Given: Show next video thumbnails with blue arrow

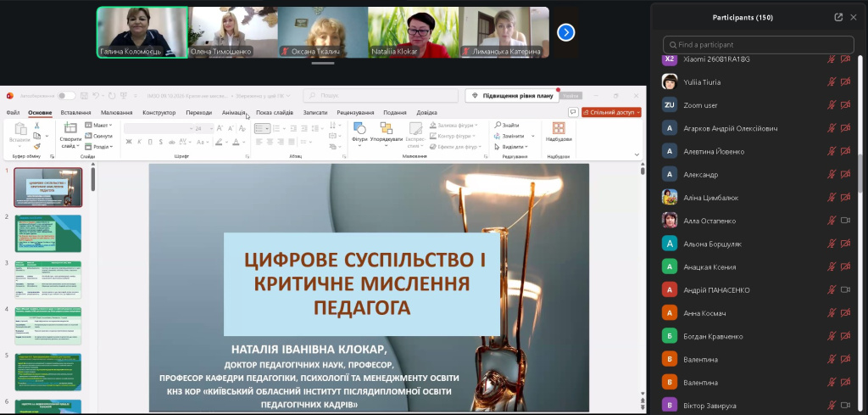Looking at the screenshot, I should pyautogui.click(x=565, y=33).
